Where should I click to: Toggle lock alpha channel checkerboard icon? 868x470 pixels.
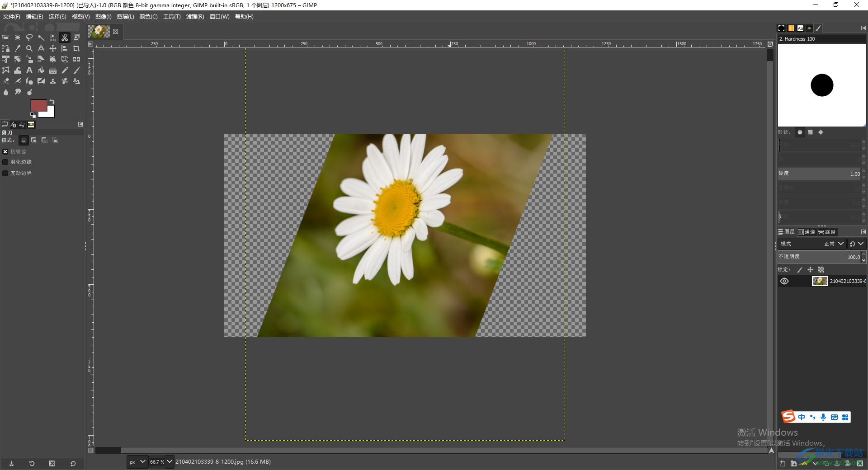(821, 270)
